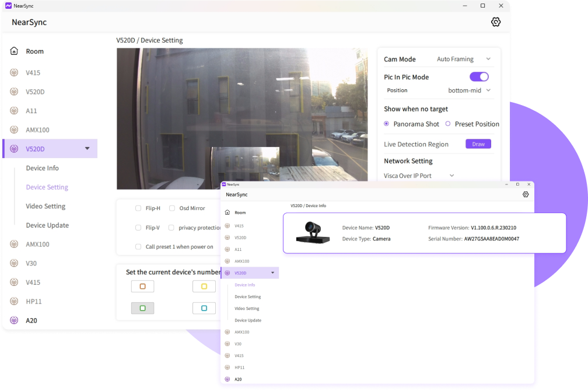Open Device Setting in the large window submenu

[x=47, y=187]
